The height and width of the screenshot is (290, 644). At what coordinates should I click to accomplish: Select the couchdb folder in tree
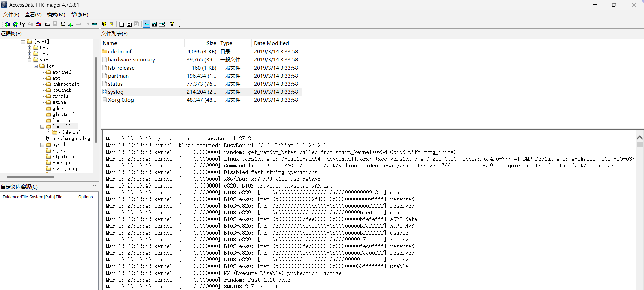click(x=62, y=90)
